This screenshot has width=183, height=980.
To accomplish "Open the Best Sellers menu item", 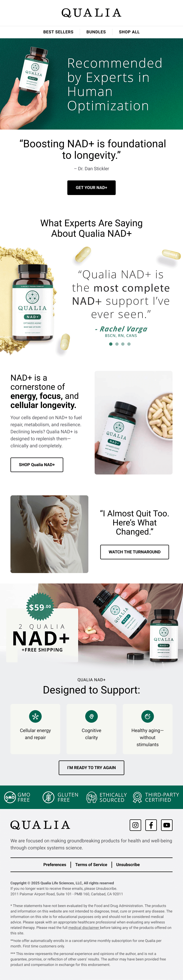I will (58, 32).
